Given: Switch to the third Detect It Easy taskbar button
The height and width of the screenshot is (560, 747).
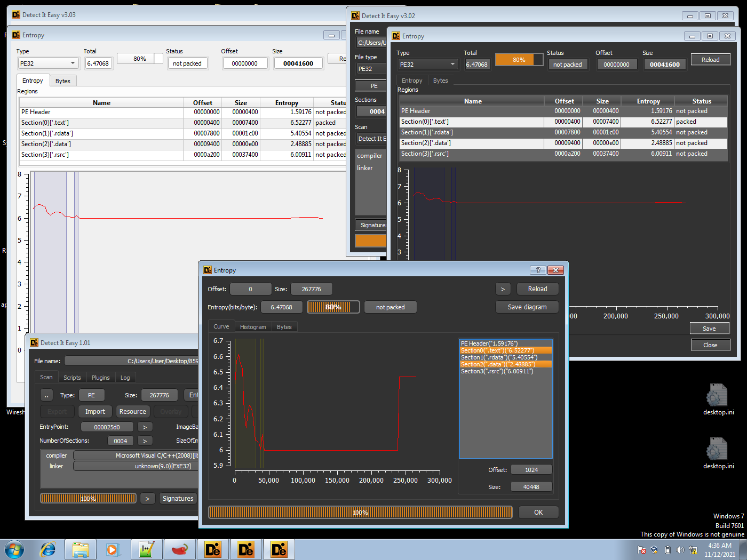Looking at the screenshot, I should [279, 549].
